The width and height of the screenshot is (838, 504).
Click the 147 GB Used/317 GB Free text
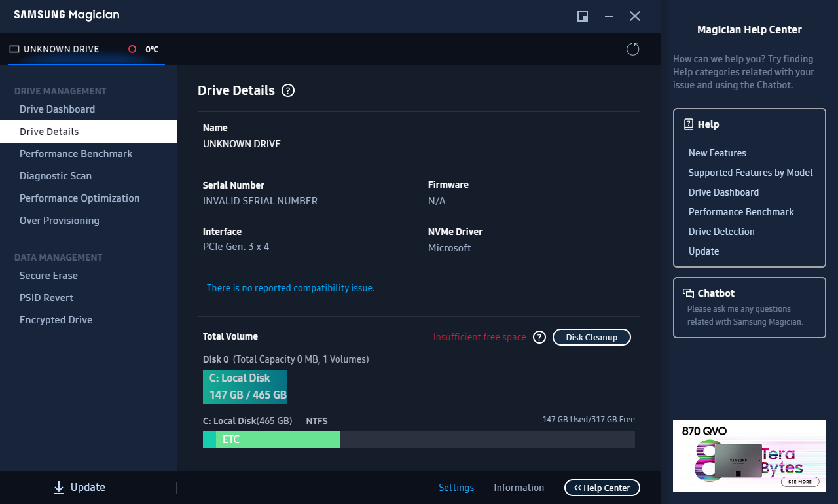point(589,420)
